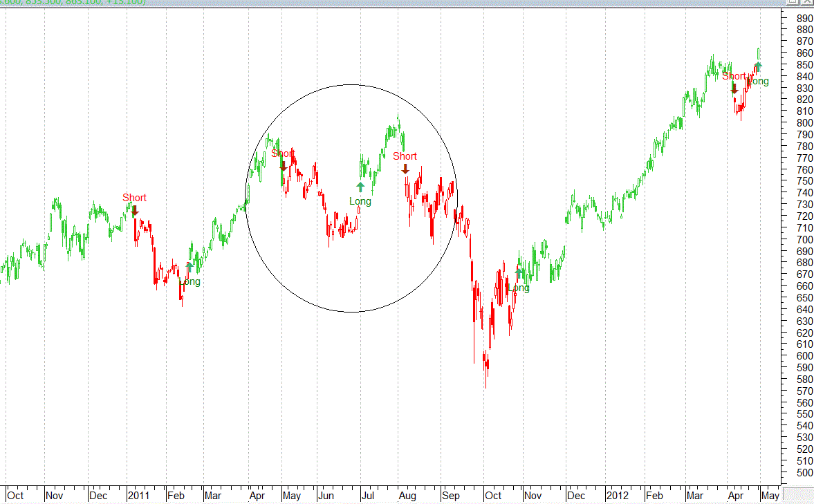
Task: Select the Short down-arrow marker in May 2011
Action: (284, 166)
